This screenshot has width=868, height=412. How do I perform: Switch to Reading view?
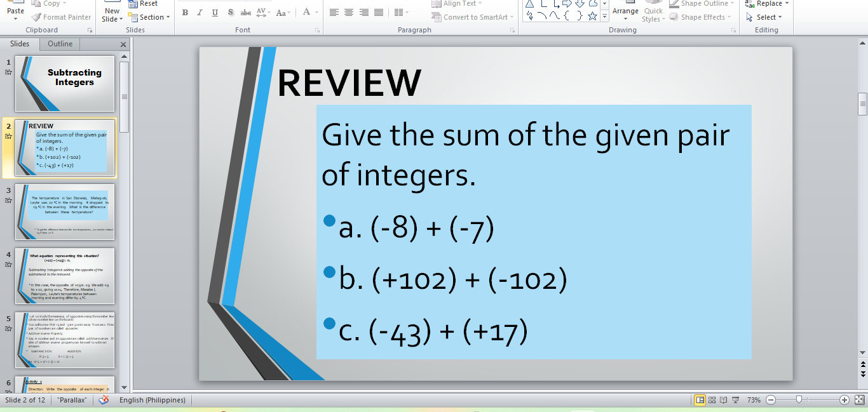tap(724, 400)
